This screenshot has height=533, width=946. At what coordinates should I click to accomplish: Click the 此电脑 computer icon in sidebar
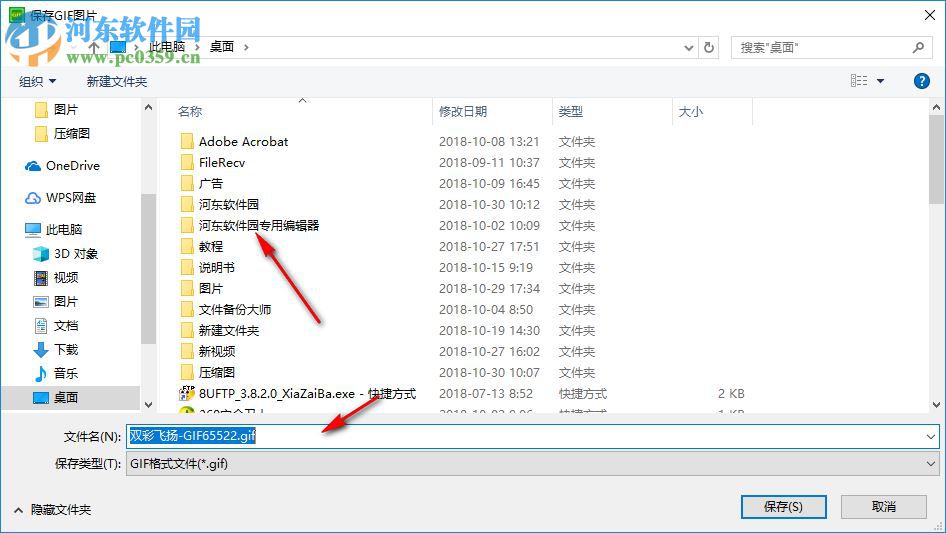point(33,229)
